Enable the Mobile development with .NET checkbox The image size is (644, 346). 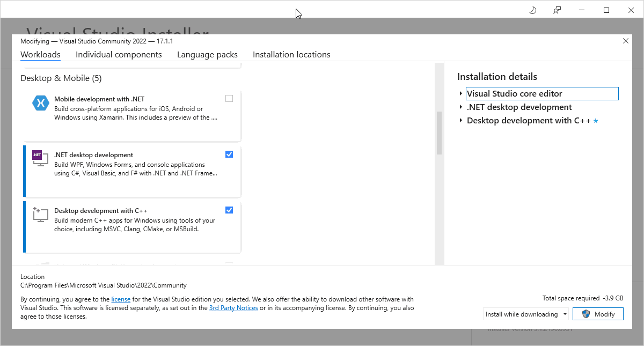[x=229, y=99]
